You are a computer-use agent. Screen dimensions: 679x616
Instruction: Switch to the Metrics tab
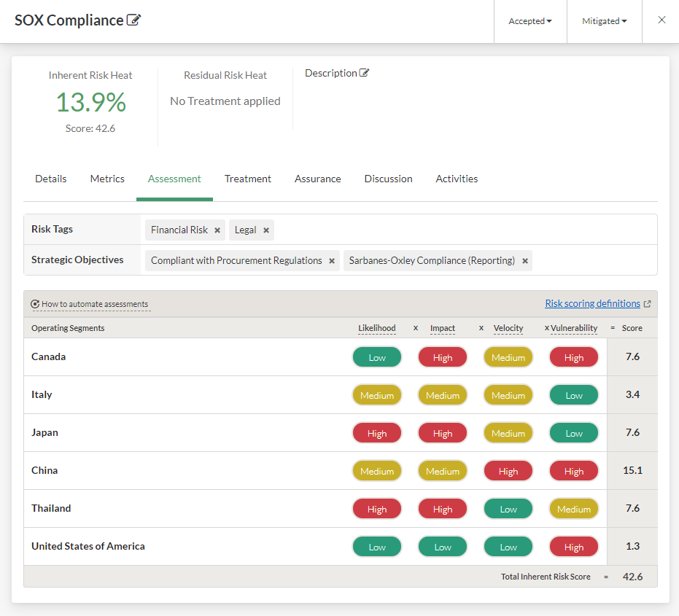click(x=107, y=179)
